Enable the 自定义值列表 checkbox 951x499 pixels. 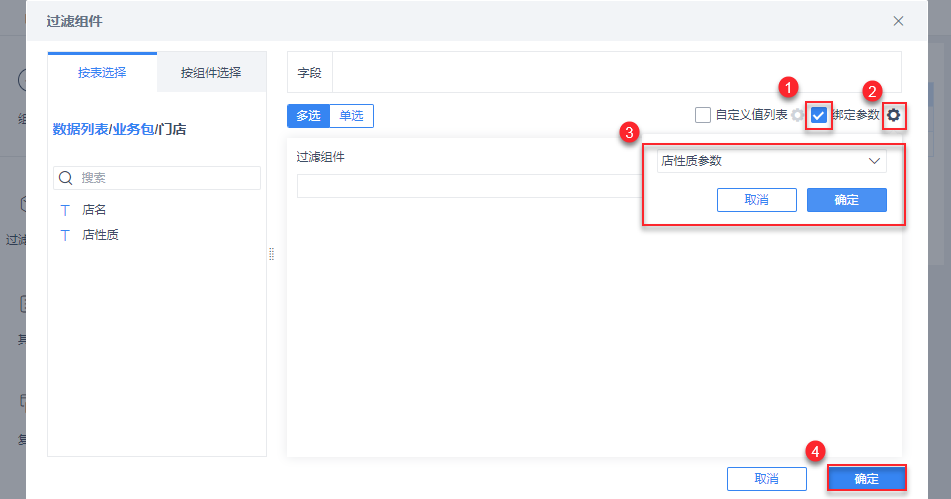[702, 115]
